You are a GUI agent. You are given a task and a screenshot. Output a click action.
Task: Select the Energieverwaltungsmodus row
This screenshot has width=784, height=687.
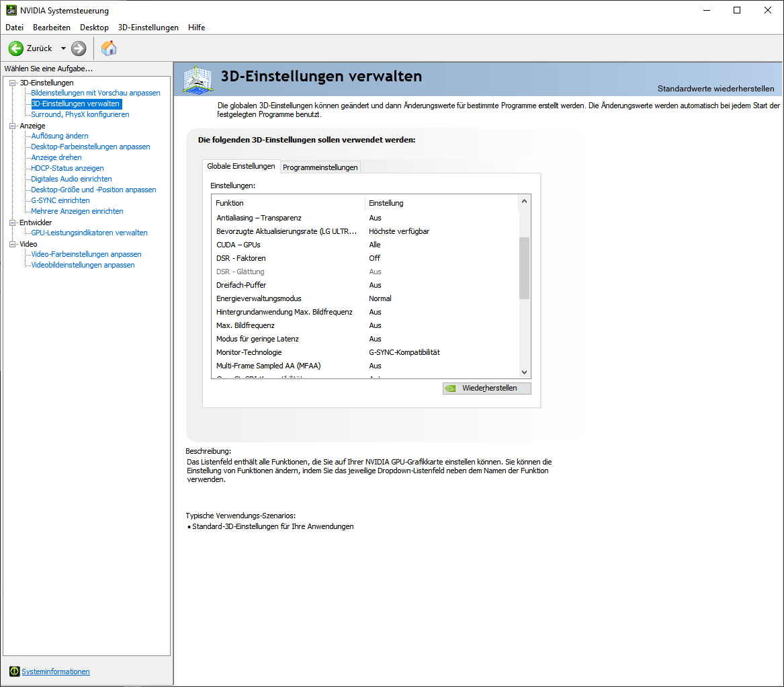click(x=365, y=298)
